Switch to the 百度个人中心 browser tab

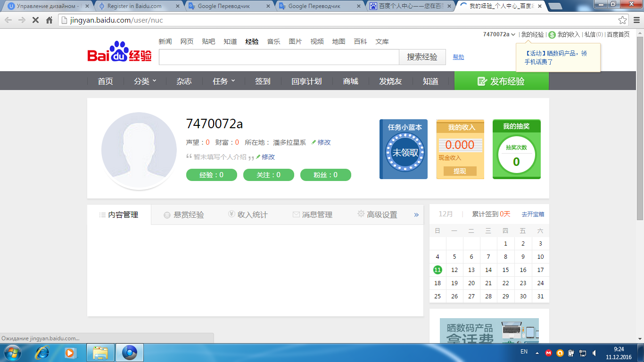coord(410,6)
